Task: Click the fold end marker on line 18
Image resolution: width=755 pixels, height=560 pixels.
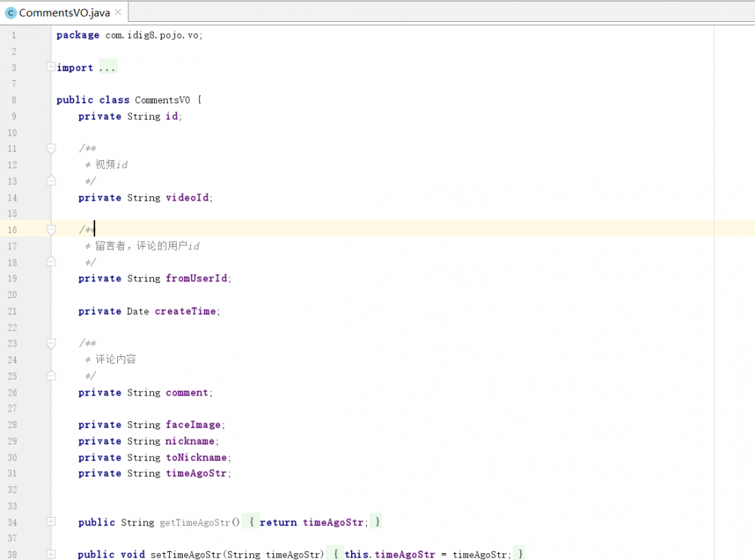Action: pyautogui.click(x=51, y=262)
